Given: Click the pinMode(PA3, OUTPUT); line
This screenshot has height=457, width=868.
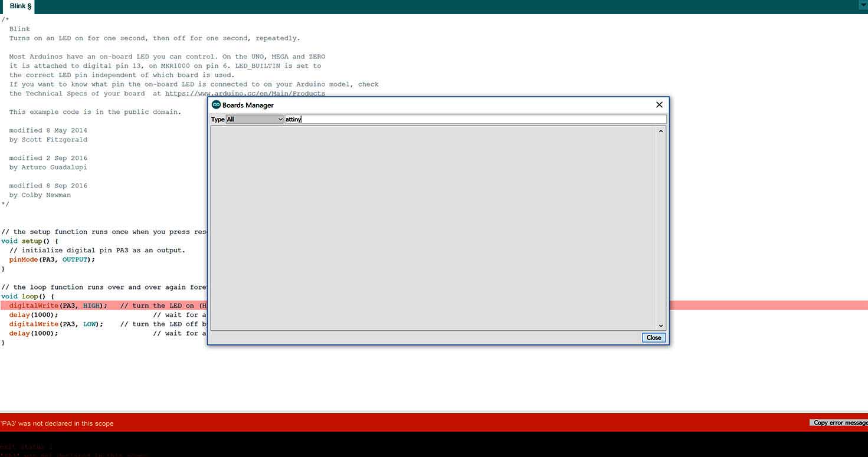Looking at the screenshot, I should coord(52,259).
